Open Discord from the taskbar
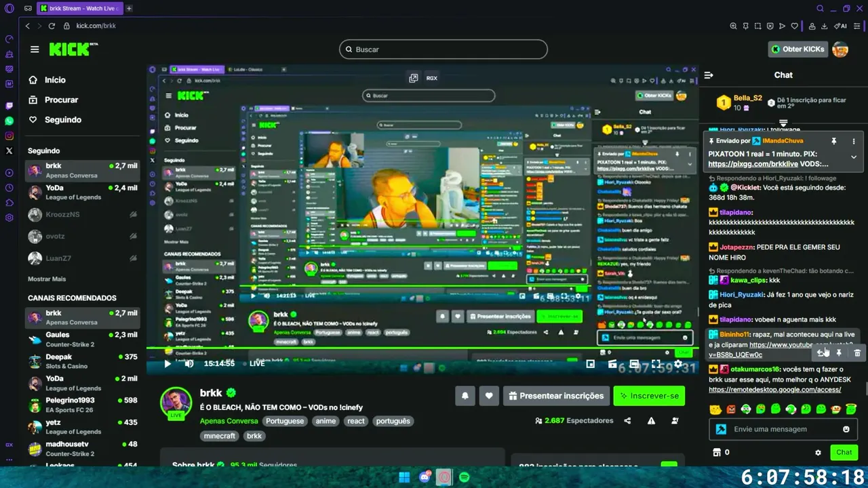The width and height of the screenshot is (868, 488). (x=425, y=477)
